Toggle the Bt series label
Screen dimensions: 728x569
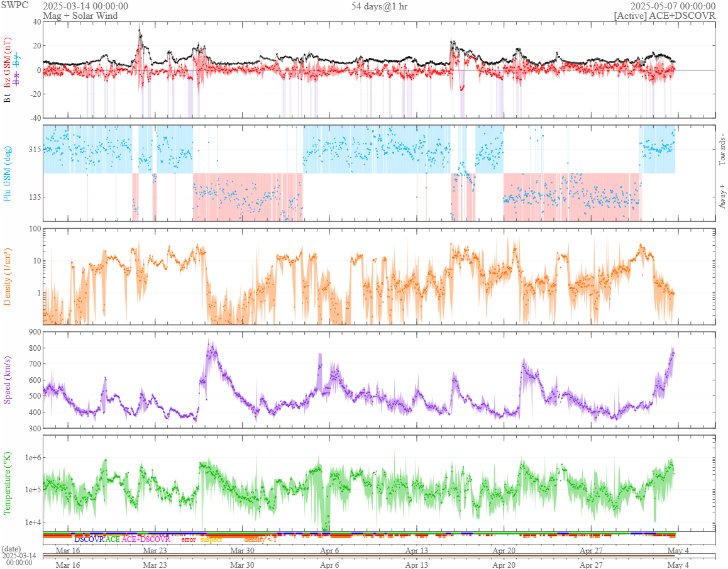[x=8, y=98]
